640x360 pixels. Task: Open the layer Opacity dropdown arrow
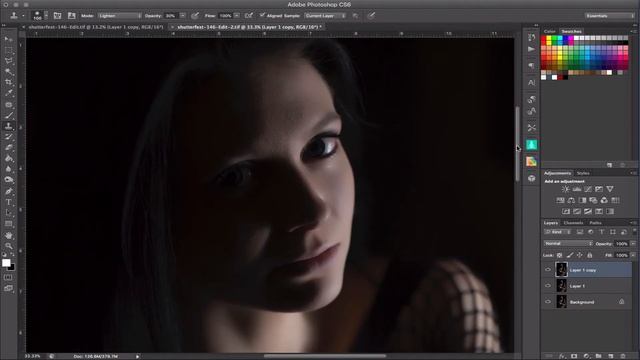(x=633, y=244)
